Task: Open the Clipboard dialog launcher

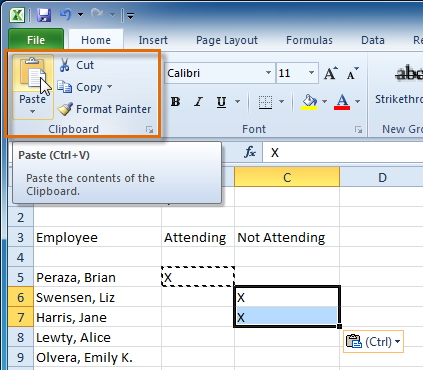Action: coord(150,130)
